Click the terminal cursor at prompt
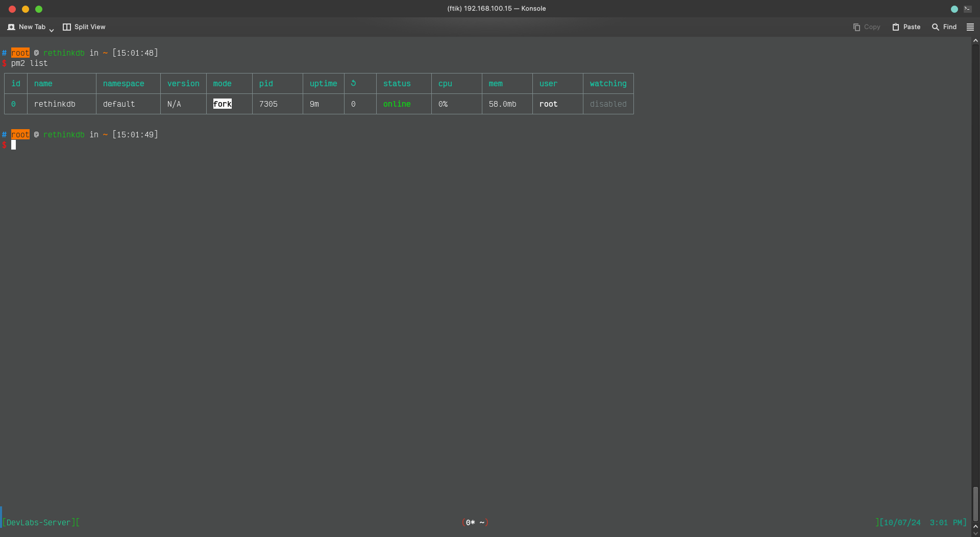The height and width of the screenshot is (537, 980). pos(13,145)
